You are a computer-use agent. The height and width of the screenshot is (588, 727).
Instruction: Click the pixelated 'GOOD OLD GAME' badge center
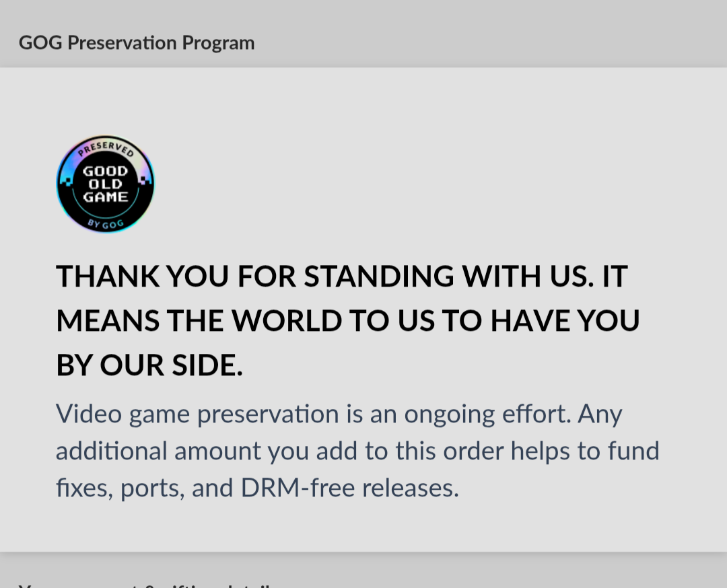click(x=105, y=184)
